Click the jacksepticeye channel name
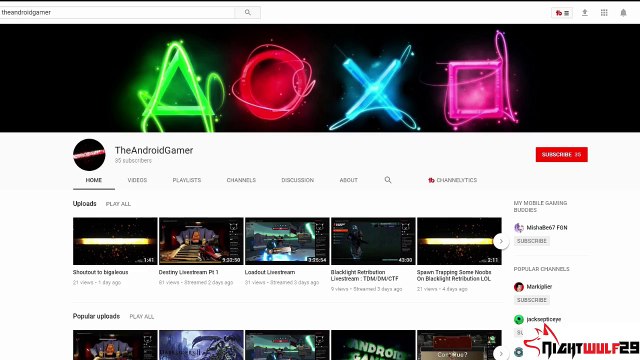Viewport: 640px width, 360px height. (544, 319)
